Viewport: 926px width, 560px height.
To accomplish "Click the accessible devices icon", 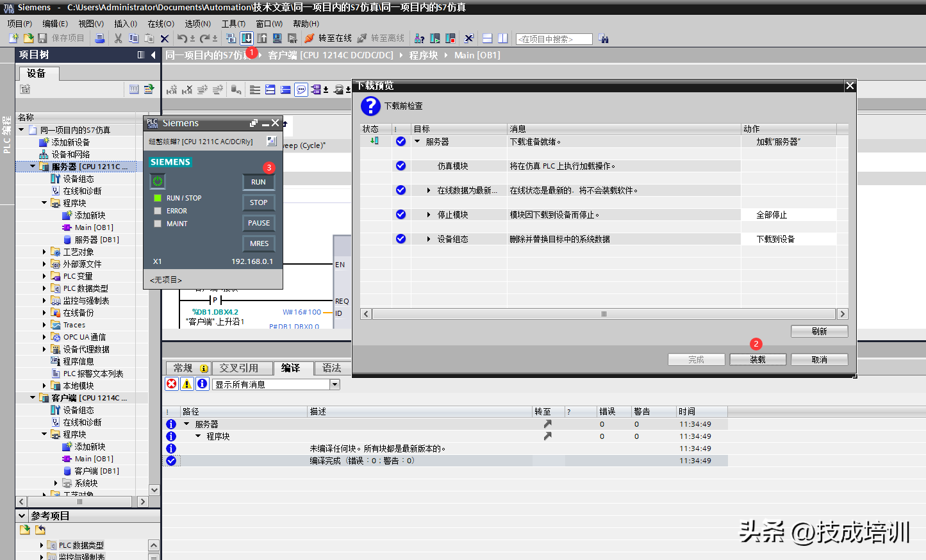I will (x=419, y=38).
